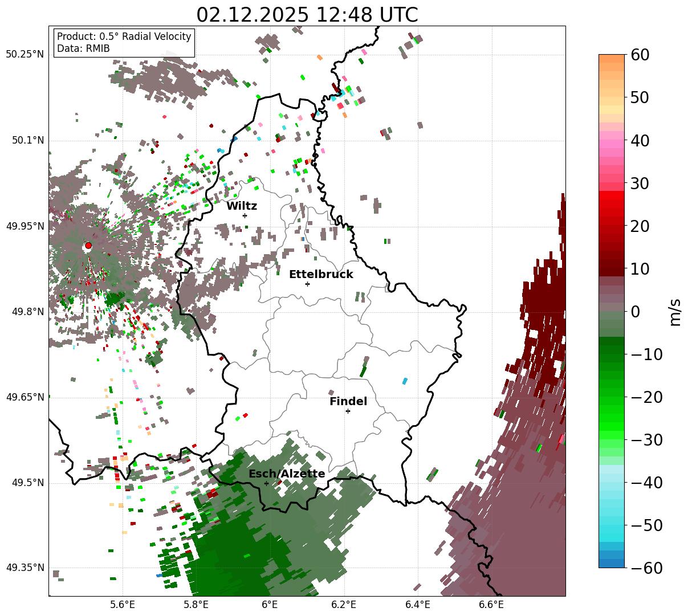The height and width of the screenshot is (616, 688).
Task: Click the orange 60 m/s colorbar segment
Action: click(611, 59)
